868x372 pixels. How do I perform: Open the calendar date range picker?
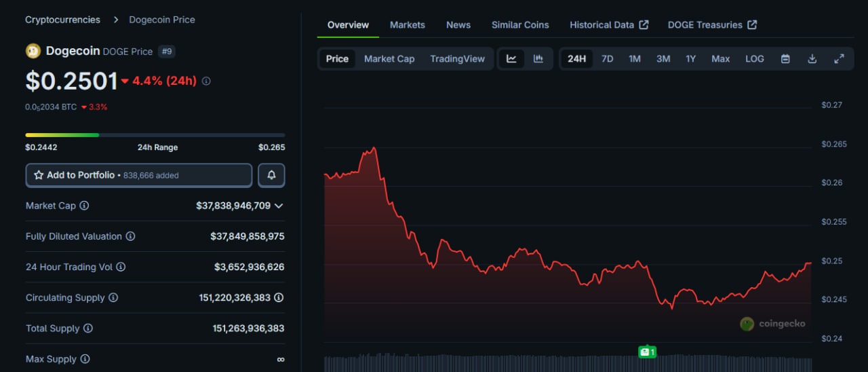coord(785,59)
